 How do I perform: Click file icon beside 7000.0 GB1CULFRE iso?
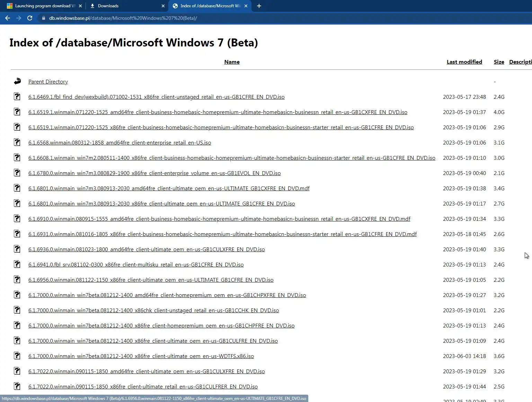click(x=17, y=340)
